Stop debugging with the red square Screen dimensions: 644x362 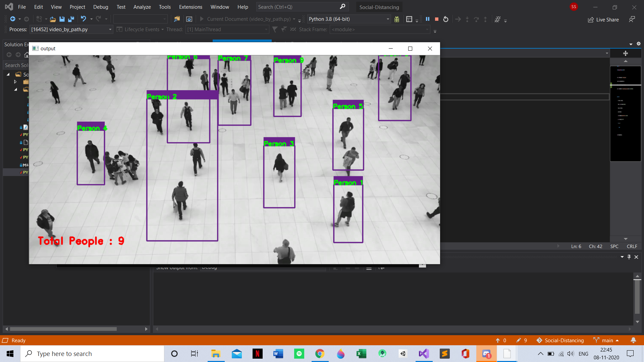tap(437, 19)
